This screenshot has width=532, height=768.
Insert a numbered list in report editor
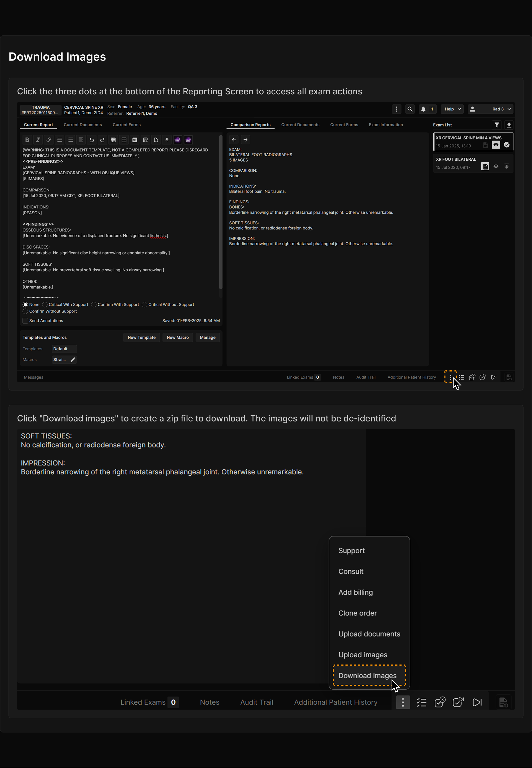(59, 140)
